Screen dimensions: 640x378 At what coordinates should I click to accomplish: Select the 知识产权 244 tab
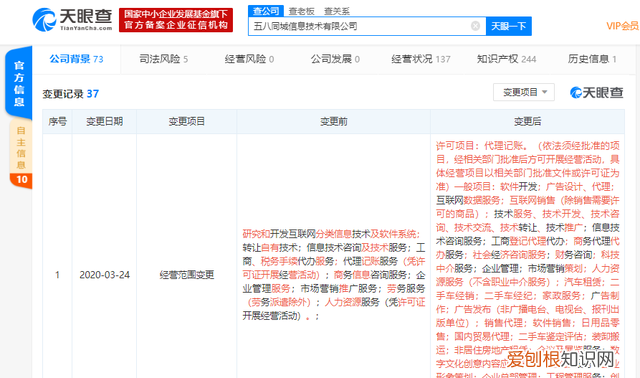point(507,59)
